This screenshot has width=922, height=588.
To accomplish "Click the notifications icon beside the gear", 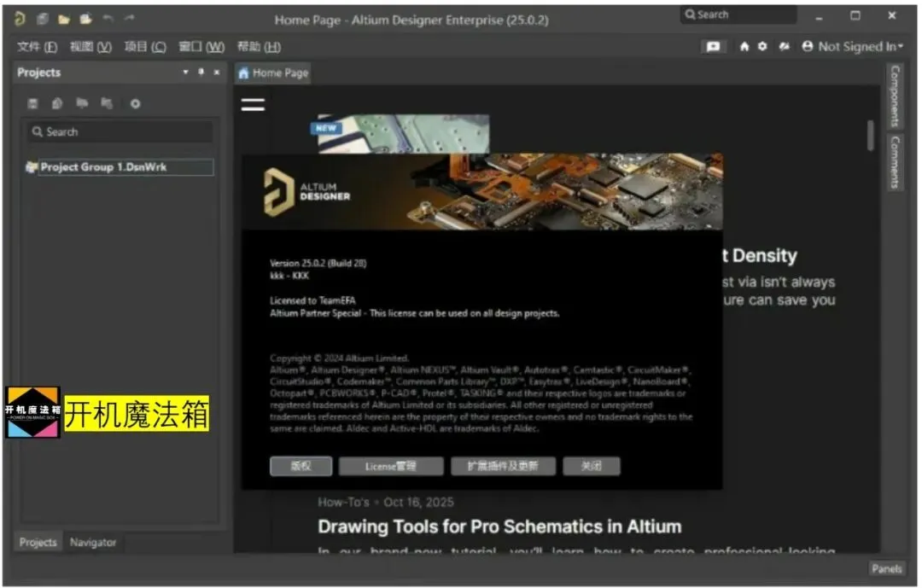I will [784, 46].
